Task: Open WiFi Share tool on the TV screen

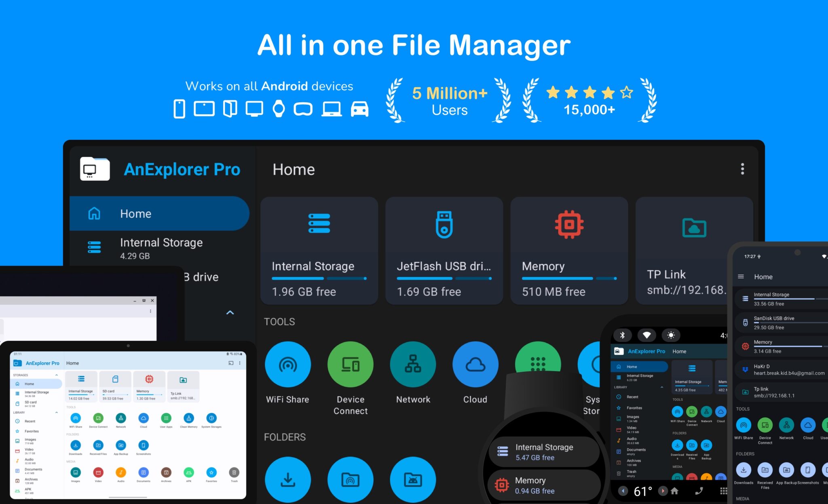Action: coord(287,365)
